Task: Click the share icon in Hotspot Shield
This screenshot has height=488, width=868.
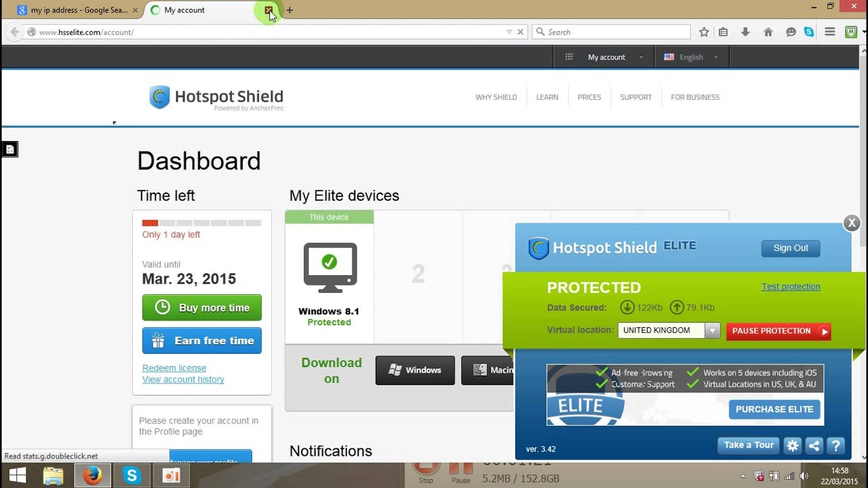Action: 814,445
